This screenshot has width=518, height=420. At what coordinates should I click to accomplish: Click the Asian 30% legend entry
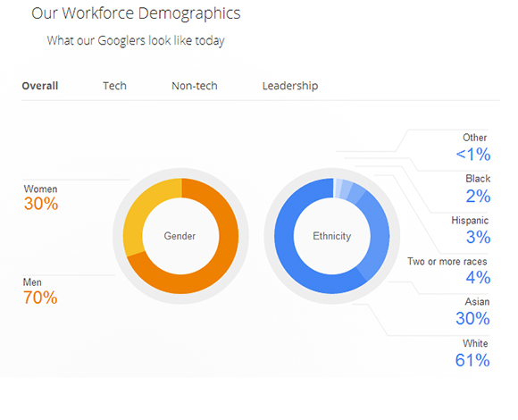click(472, 312)
